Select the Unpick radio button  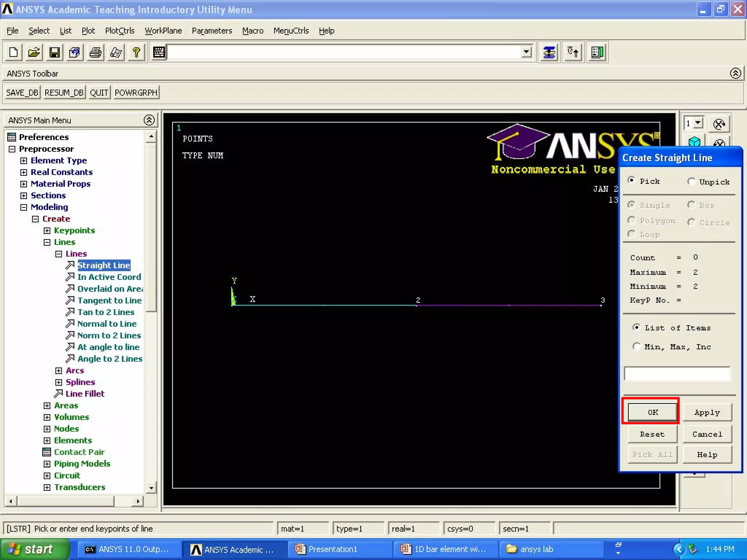click(x=691, y=181)
